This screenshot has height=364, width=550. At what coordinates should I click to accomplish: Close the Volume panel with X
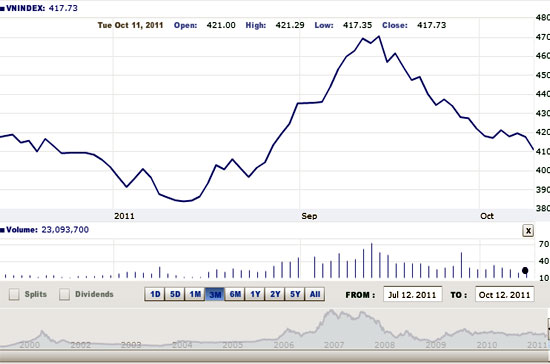click(528, 231)
